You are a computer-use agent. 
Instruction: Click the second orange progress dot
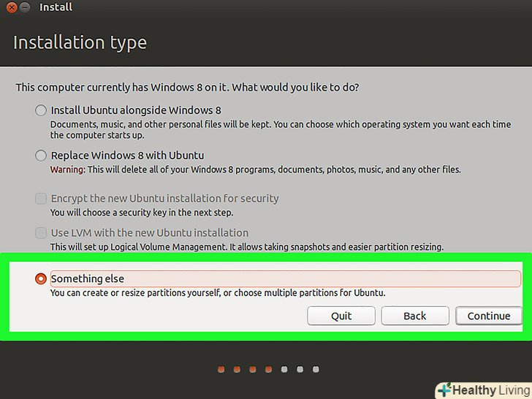coord(237,370)
